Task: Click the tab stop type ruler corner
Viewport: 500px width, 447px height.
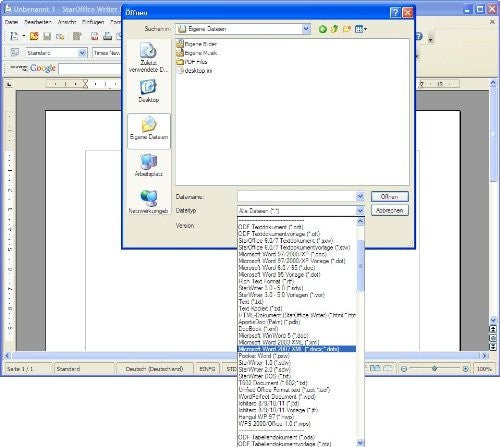Action: (x=9, y=84)
